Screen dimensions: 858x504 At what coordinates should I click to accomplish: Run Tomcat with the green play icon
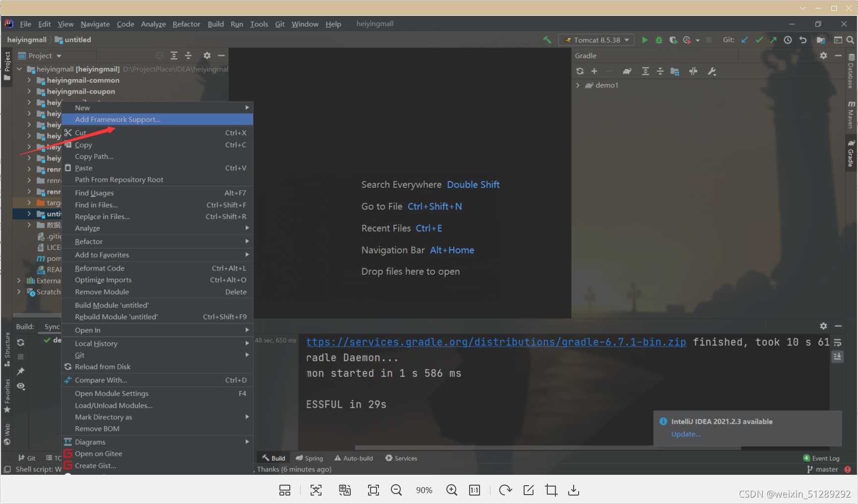[x=644, y=40]
